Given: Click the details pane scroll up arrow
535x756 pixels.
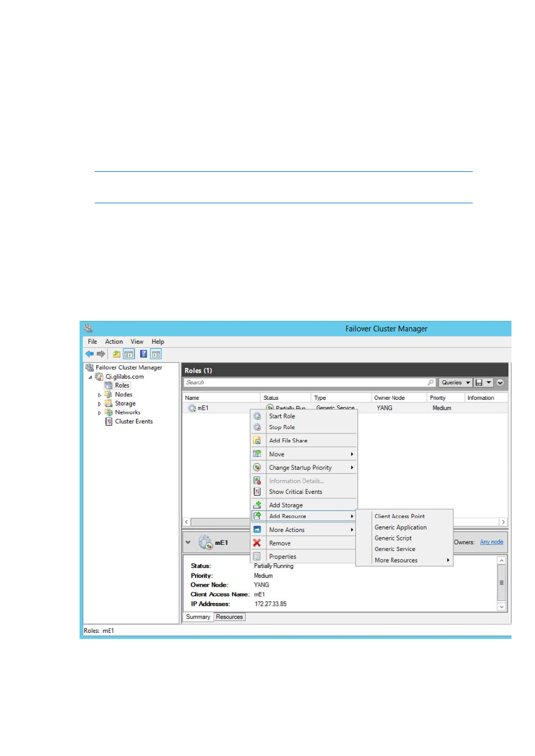Looking at the screenshot, I should [x=501, y=561].
